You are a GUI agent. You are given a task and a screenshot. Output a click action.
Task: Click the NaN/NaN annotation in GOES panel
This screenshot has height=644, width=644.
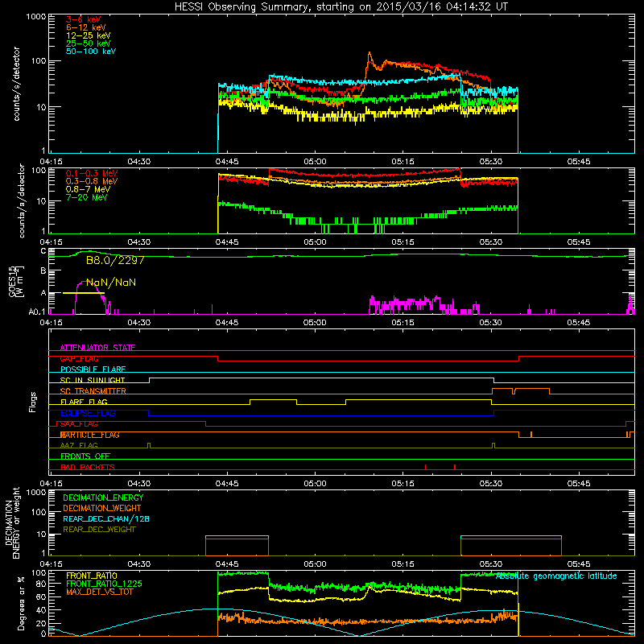coord(111,283)
